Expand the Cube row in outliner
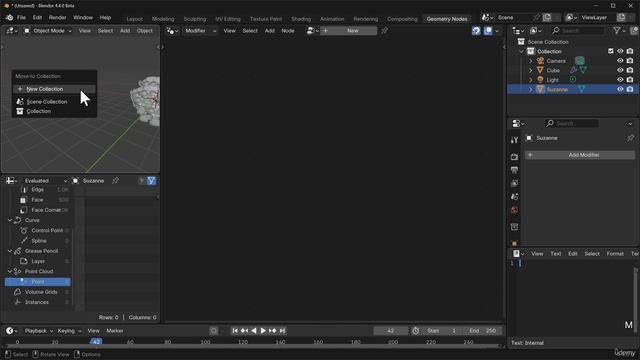The image size is (640, 360). (x=531, y=70)
